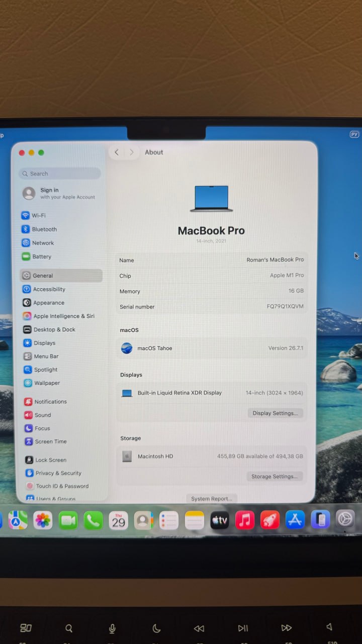362x644 pixels.
Task: Open the red rocket app in Dock
Action: (x=269, y=520)
